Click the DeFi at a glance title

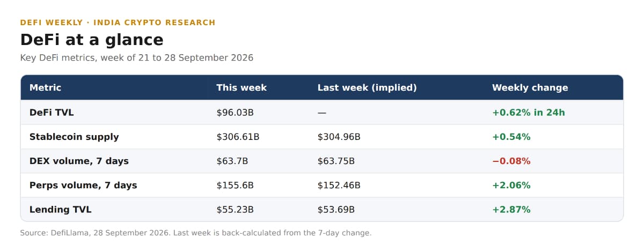click(x=92, y=40)
